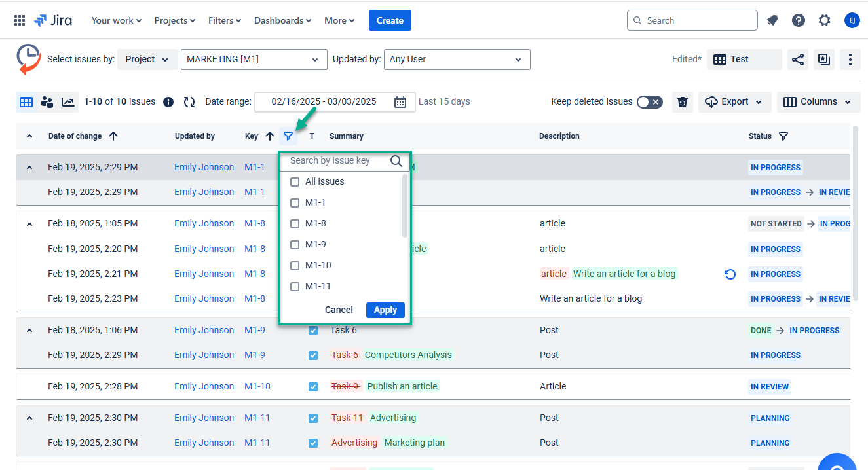The height and width of the screenshot is (470, 868).
Task: Click the Key column filter funnel icon
Action: tap(288, 136)
